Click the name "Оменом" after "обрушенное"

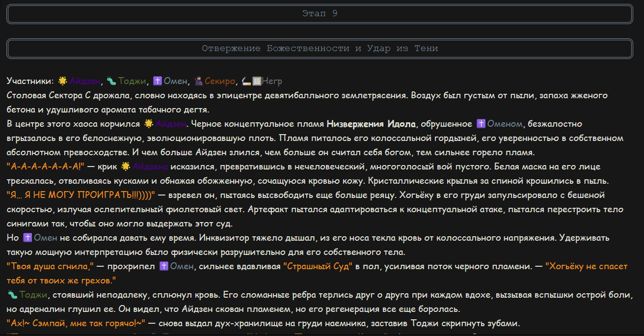point(506,124)
